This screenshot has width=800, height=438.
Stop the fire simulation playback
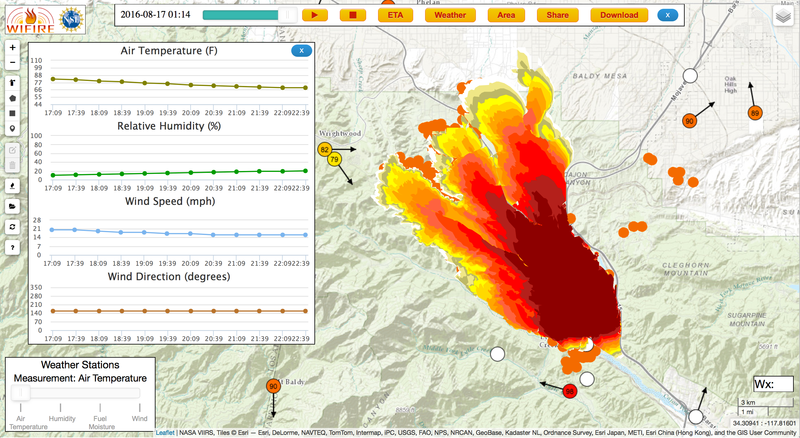tap(352, 15)
